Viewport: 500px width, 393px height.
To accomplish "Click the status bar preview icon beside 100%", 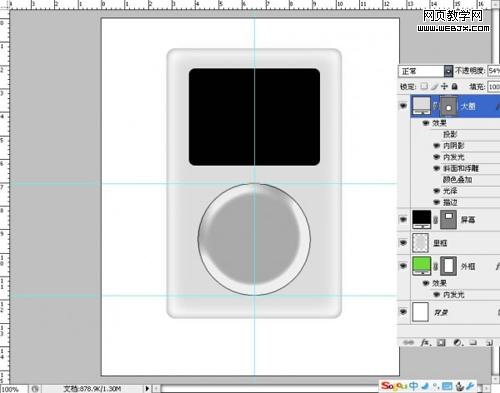I will (35, 389).
